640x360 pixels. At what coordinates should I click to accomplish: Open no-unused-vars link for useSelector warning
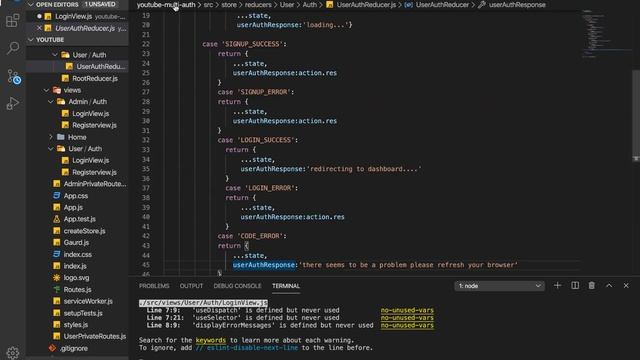(407, 318)
